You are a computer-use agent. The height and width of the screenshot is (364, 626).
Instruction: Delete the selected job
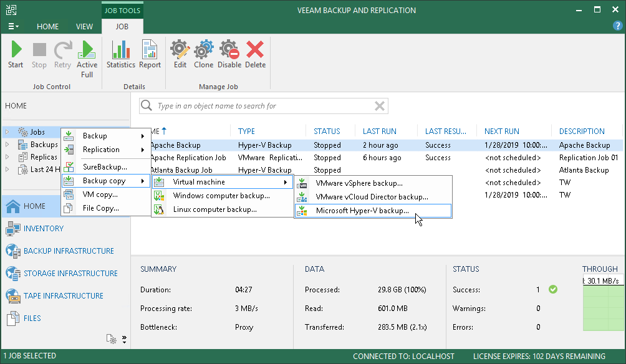coord(255,55)
